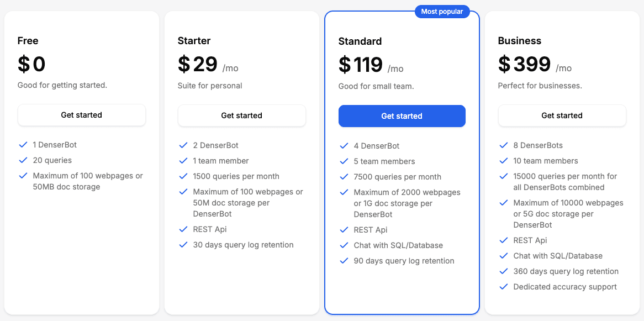Image resolution: width=644 pixels, height=321 pixels.
Task: Click Get started under the Starter plan
Action: (241, 115)
